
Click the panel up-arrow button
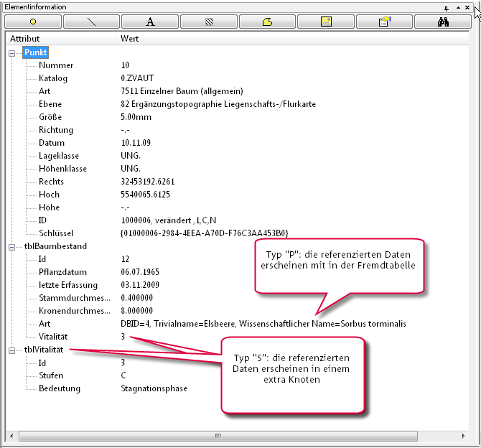click(458, 8)
